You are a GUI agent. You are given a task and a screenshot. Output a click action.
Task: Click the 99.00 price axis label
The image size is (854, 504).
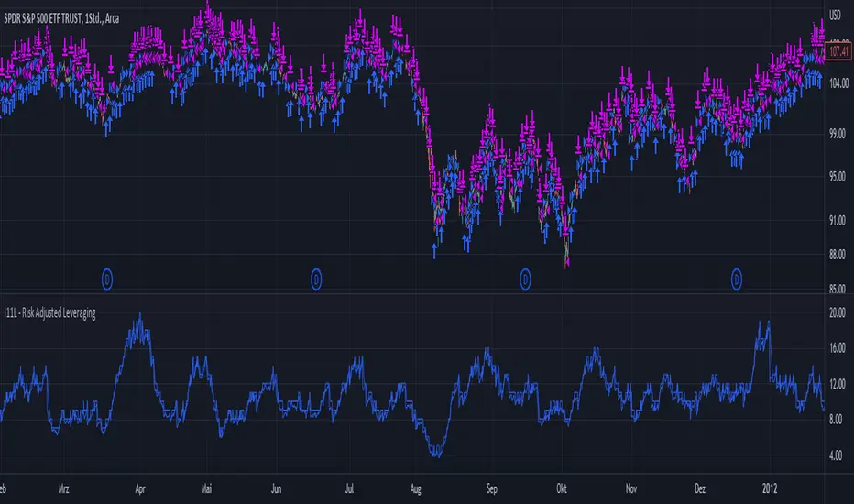(x=838, y=134)
